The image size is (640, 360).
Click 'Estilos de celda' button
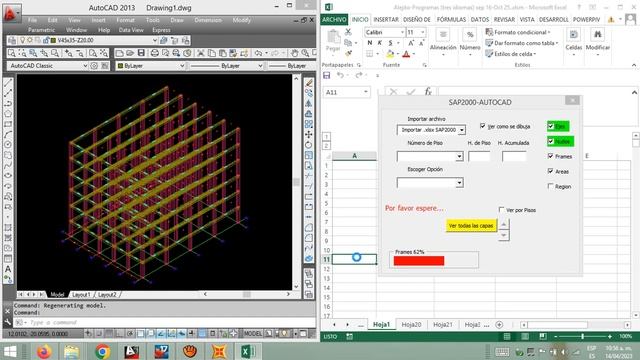511,54
